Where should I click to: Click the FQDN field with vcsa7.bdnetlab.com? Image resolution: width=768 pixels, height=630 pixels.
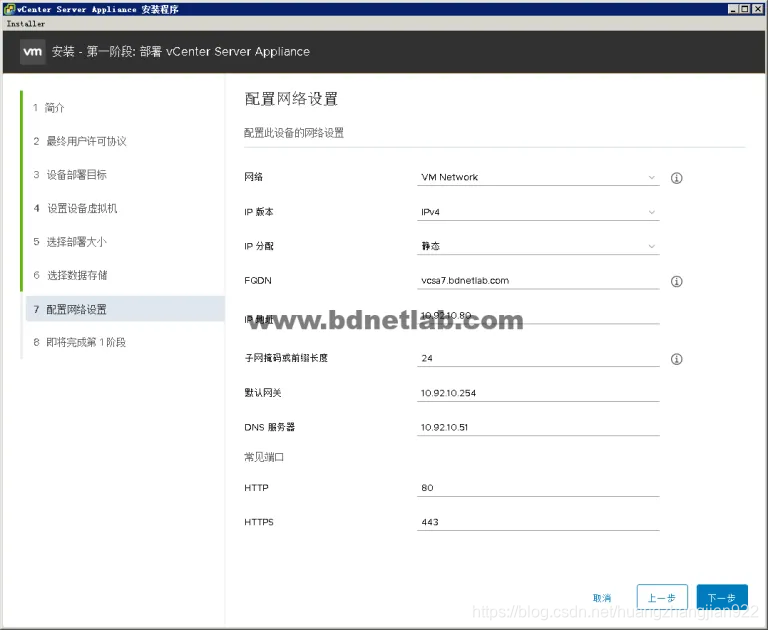click(x=538, y=281)
